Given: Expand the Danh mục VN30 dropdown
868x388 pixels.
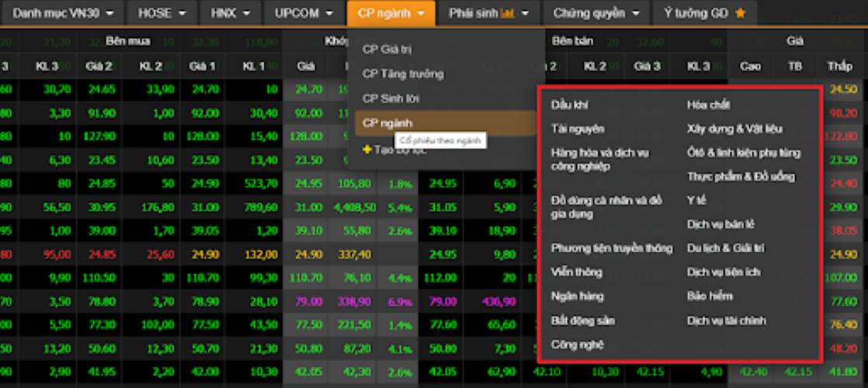Looking at the screenshot, I should (x=110, y=13).
